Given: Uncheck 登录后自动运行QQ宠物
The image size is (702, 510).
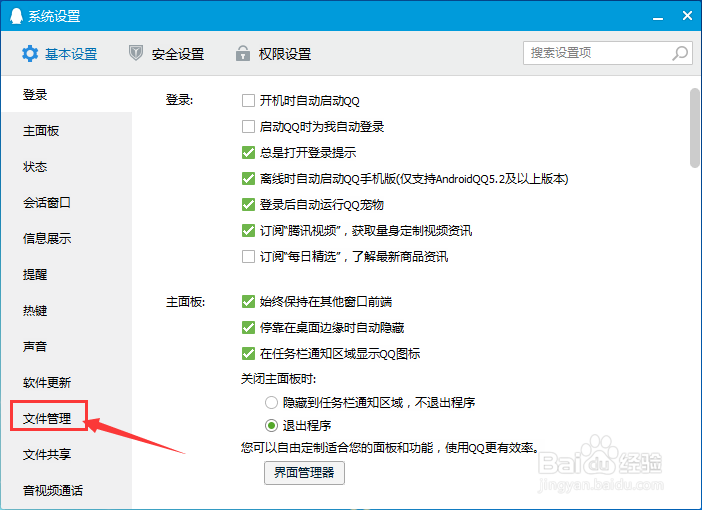Looking at the screenshot, I should click(x=248, y=204).
